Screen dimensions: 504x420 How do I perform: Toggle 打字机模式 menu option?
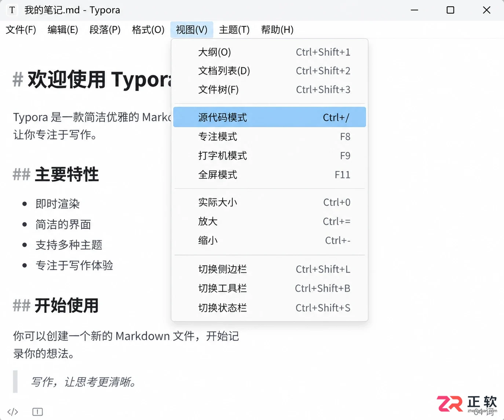click(270, 156)
